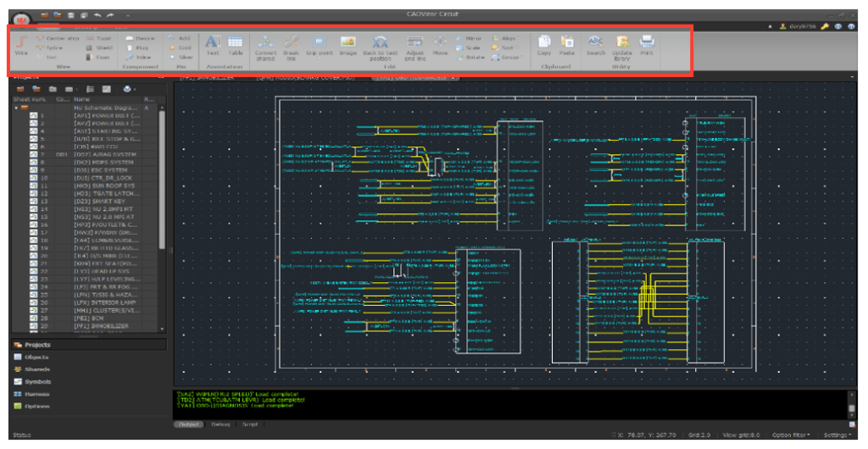Switch to Objects panel

[88, 358]
